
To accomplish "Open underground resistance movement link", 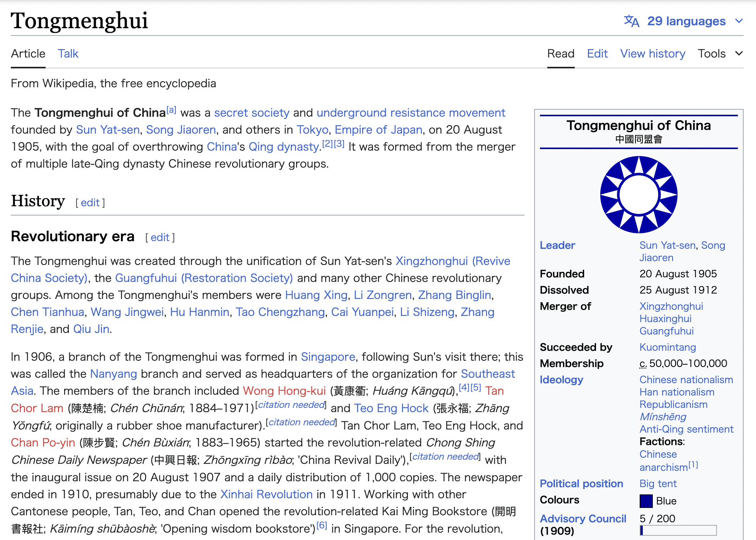I will [411, 113].
